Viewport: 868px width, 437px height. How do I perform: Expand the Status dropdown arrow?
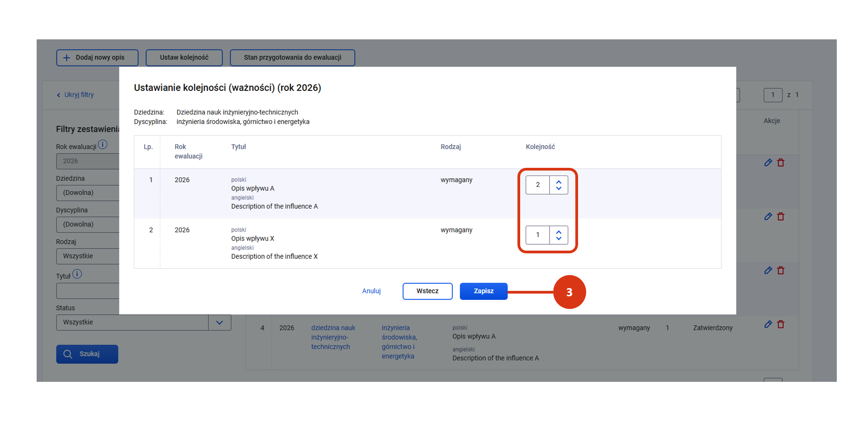point(219,323)
